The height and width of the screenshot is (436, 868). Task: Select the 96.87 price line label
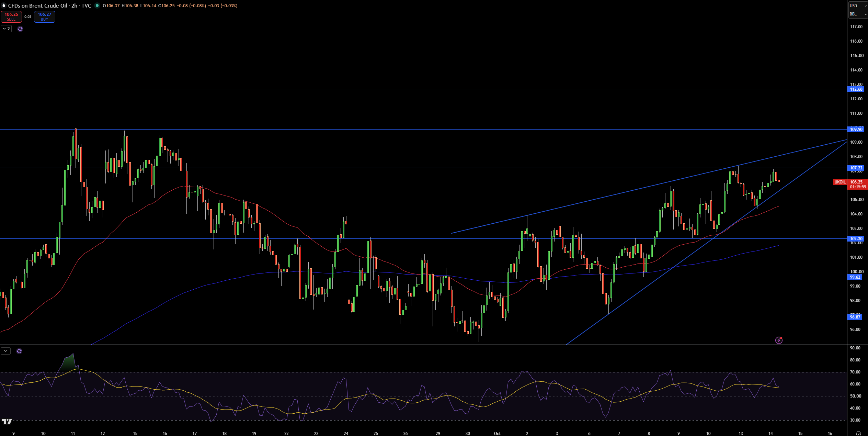point(855,317)
